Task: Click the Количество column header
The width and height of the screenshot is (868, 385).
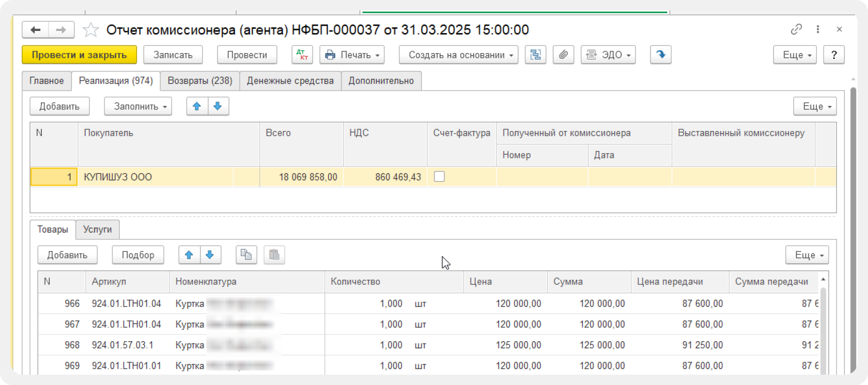Action: pyautogui.click(x=394, y=282)
